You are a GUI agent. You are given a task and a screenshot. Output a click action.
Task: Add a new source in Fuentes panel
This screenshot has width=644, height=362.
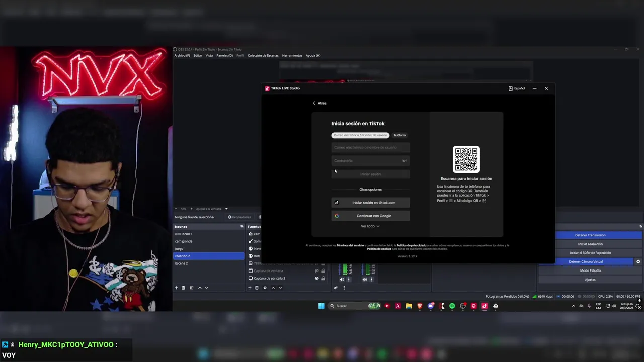[x=250, y=288]
